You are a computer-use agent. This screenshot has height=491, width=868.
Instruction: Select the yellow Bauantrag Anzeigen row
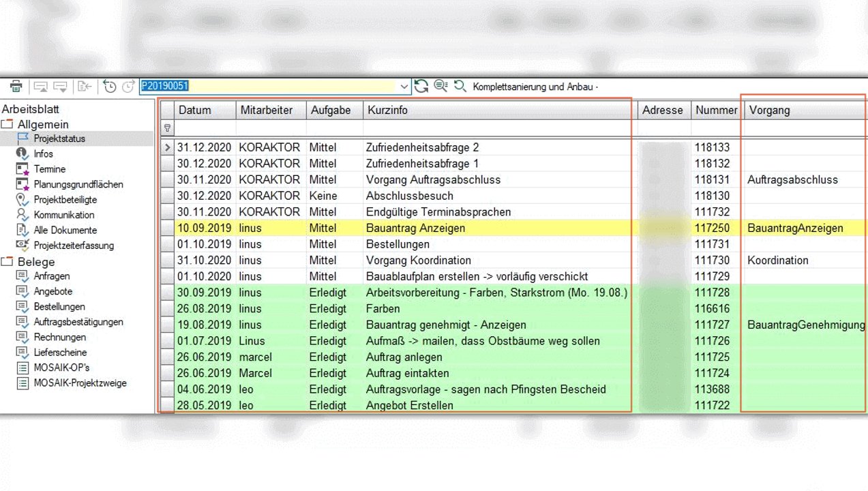[415, 228]
